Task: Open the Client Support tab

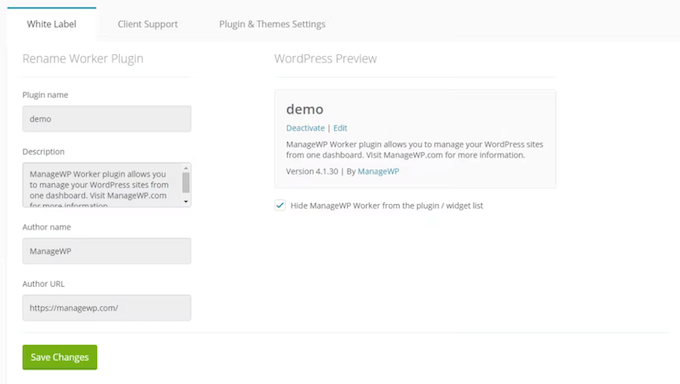Action: (147, 24)
